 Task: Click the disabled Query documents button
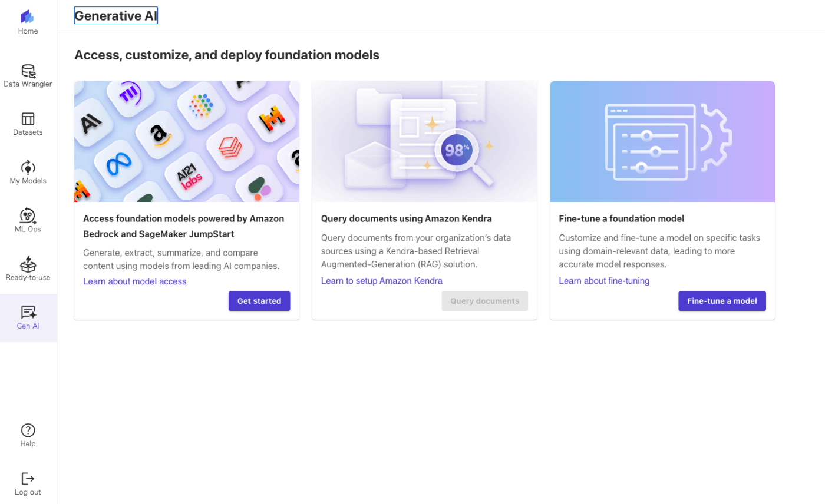(x=484, y=301)
